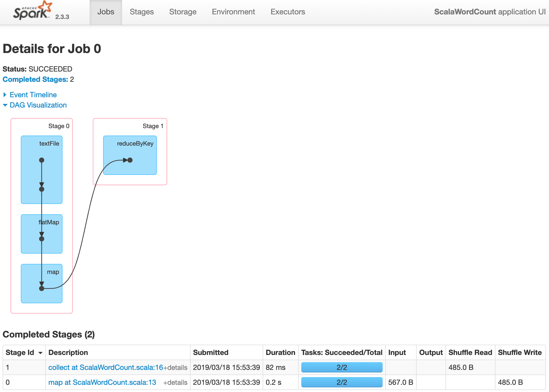Open the Executors tab
The image size is (549, 392).
pos(288,12)
